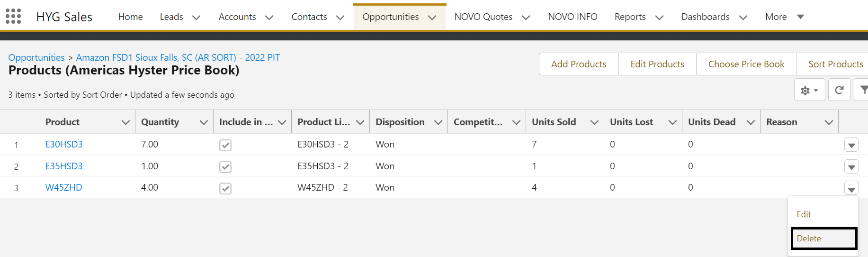Click the Add Products button

pyautogui.click(x=579, y=64)
